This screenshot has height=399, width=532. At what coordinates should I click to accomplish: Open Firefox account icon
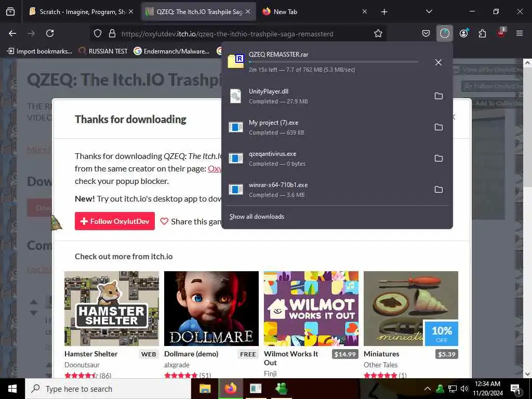click(x=464, y=33)
